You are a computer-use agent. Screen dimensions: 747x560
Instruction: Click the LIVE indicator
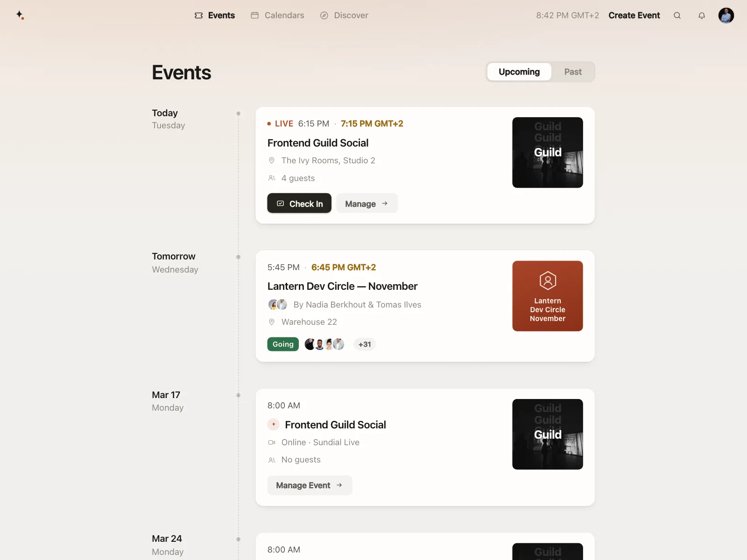(x=280, y=124)
